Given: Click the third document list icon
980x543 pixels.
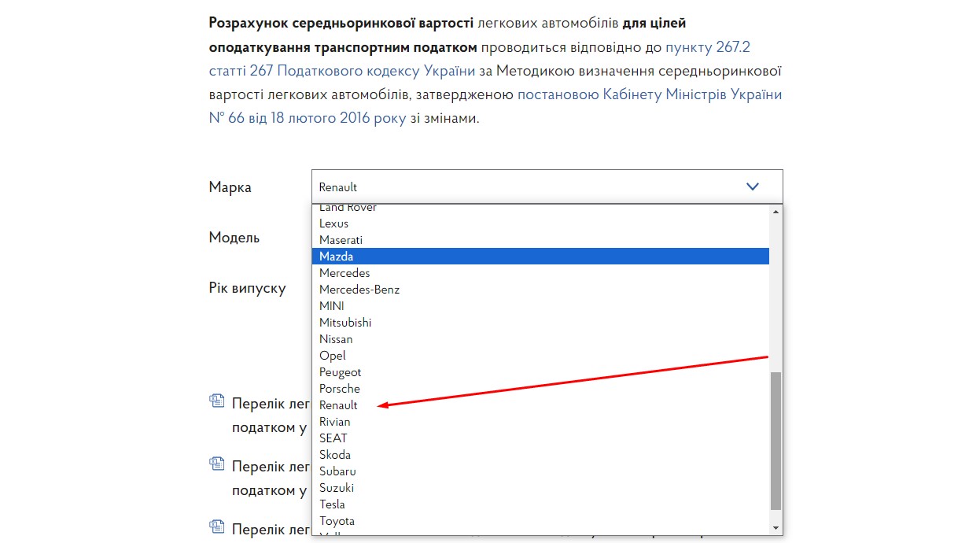Looking at the screenshot, I should coord(216,526).
